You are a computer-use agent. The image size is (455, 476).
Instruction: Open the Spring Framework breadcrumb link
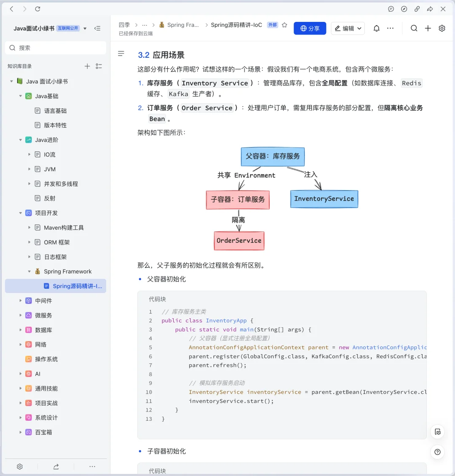pos(183,25)
